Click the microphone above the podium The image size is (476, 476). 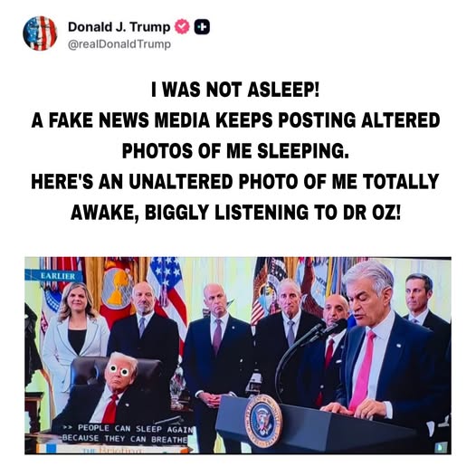[x=334, y=327]
